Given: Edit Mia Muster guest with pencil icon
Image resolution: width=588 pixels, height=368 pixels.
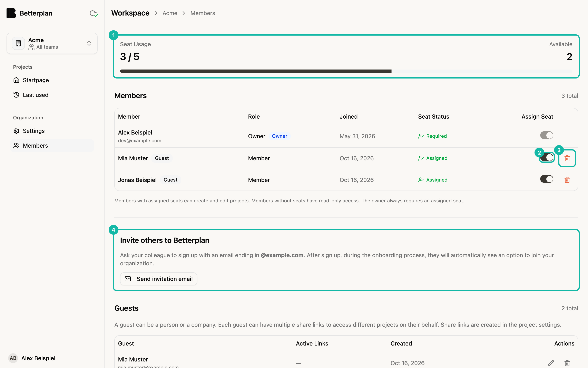Looking at the screenshot, I should pyautogui.click(x=551, y=363).
